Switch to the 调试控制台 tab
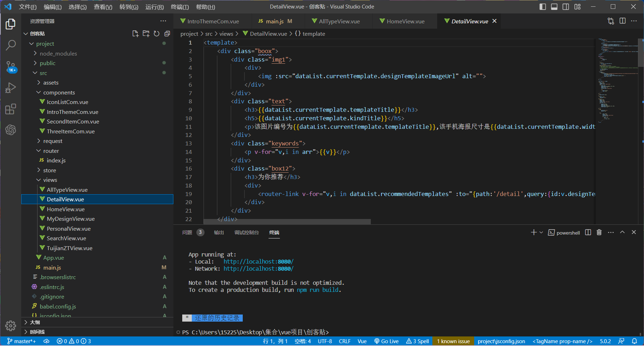Image resolution: width=644 pixels, height=346 pixels. [x=247, y=232]
